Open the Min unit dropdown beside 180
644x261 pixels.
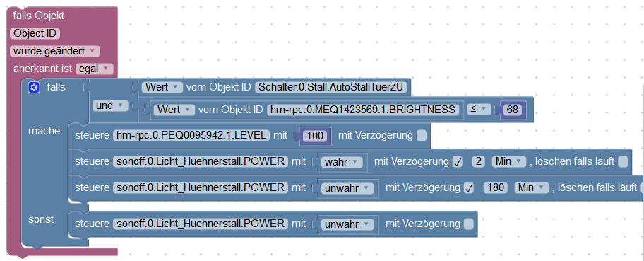pyautogui.click(x=532, y=188)
